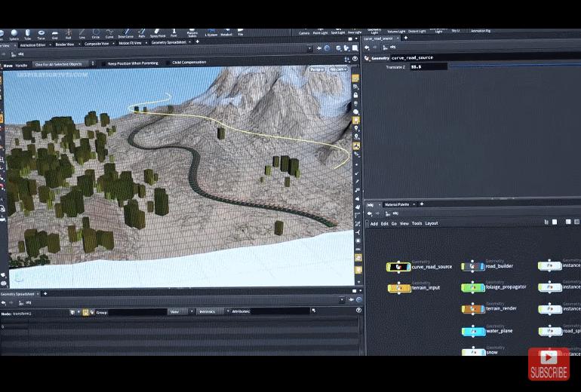This screenshot has width=581, height=392.
Task: Click the YouTube Subscribe button
Action: (549, 364)
